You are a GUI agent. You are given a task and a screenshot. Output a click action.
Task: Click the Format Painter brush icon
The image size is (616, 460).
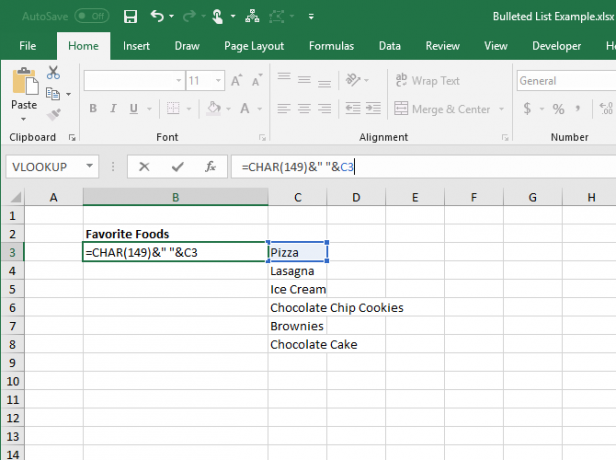point(53,114)
